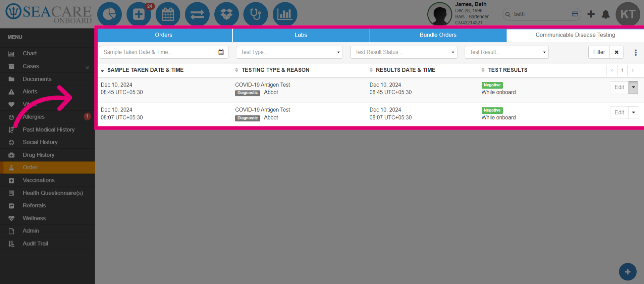Switch to the Bundle Orders tab
Image resolution: width=644 pixels, height=284 pixels.
(438, 35)
